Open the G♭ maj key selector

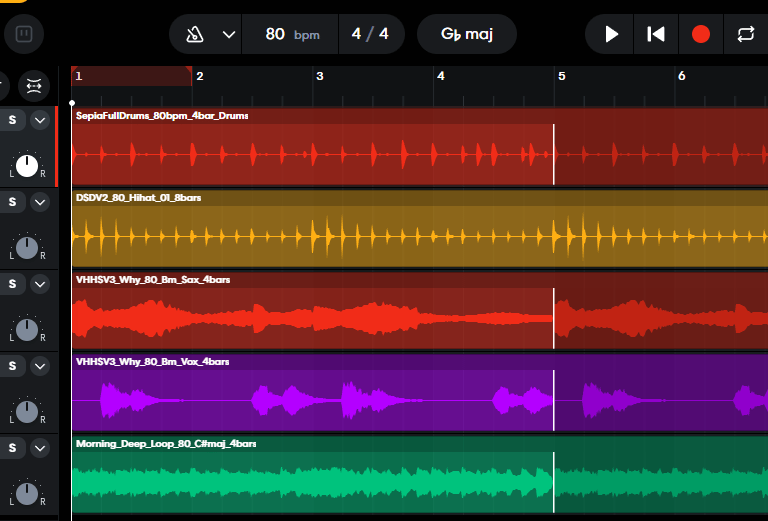[467, 34]
